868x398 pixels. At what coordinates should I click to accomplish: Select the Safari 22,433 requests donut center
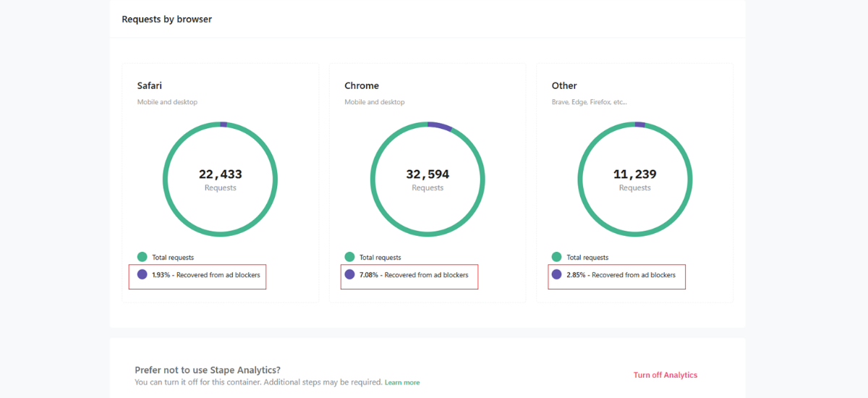point(221,179)
